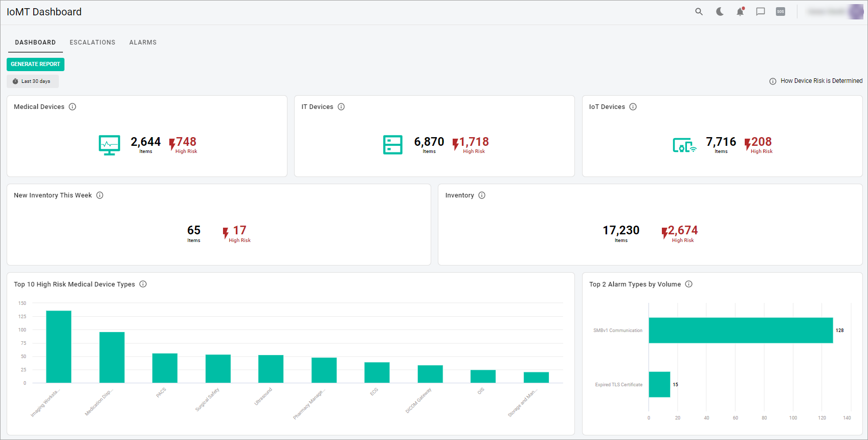This screenshot has height=440, width=868.
Task: Click the IoMT Dashboard page title
Action: 44,12
